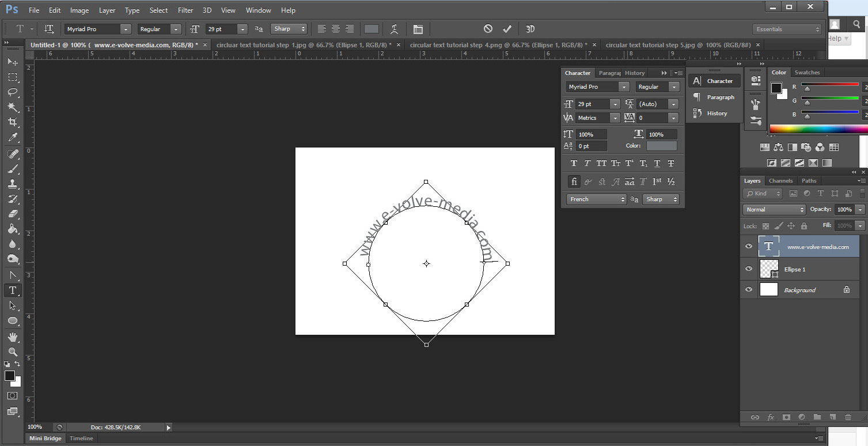Switch to the Channels tab
This screenshot has width=868, height=446.
(780, 181)
